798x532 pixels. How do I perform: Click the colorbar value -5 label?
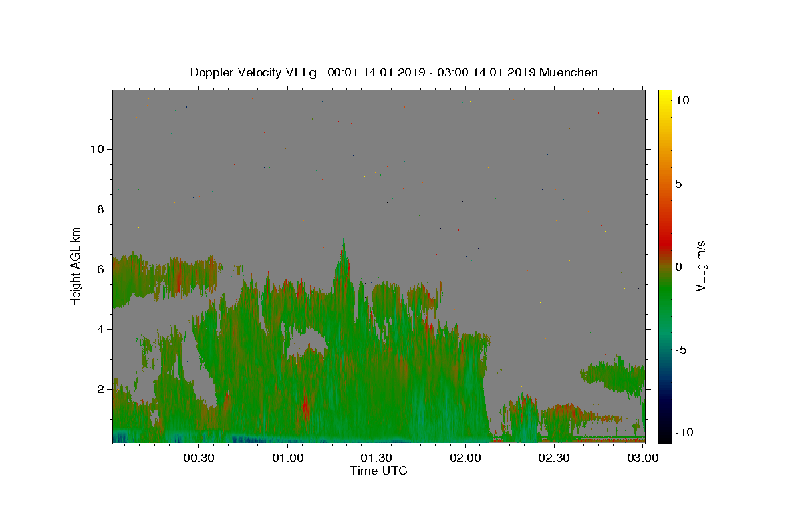[x=680, y=350]
